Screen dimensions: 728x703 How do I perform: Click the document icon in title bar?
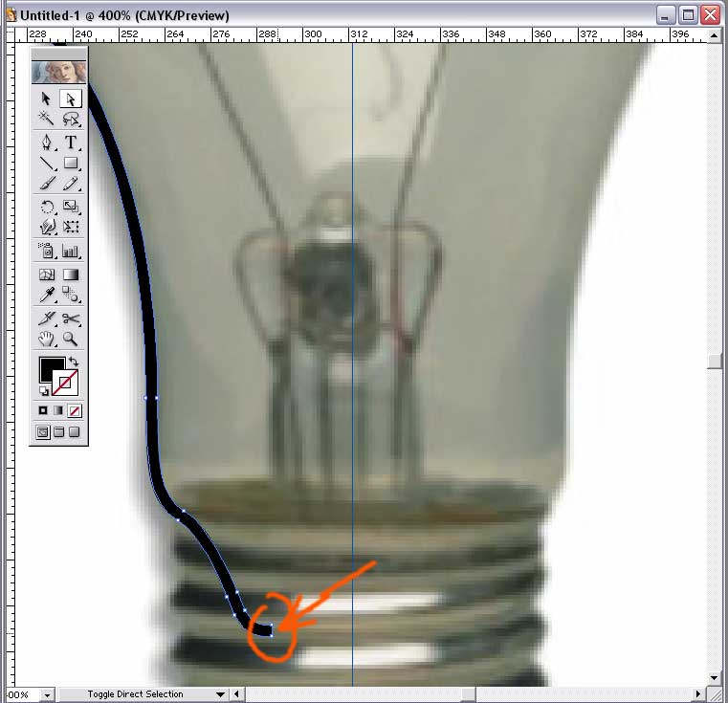click(11, 15)
